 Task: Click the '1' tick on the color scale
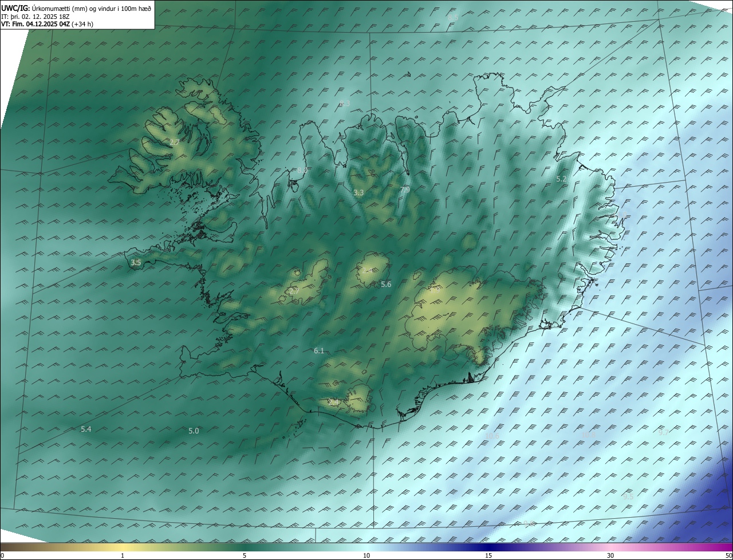pyautogui.click(x=123, y=556)
